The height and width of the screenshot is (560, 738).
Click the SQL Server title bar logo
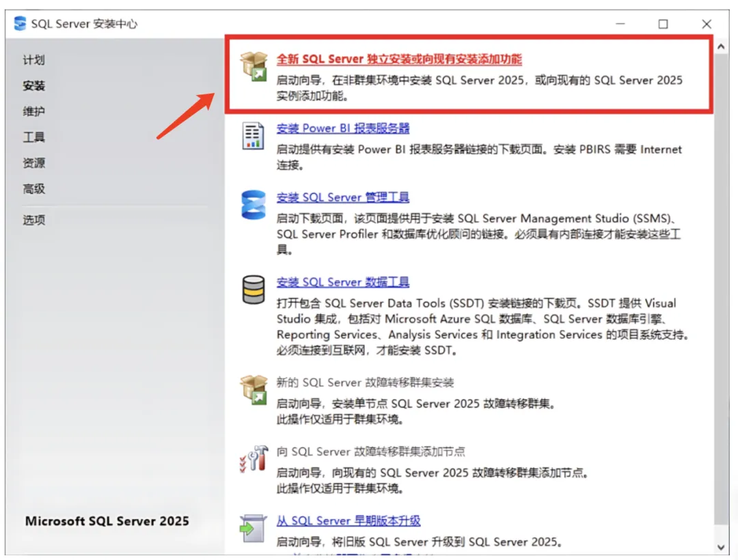(20, 23)
